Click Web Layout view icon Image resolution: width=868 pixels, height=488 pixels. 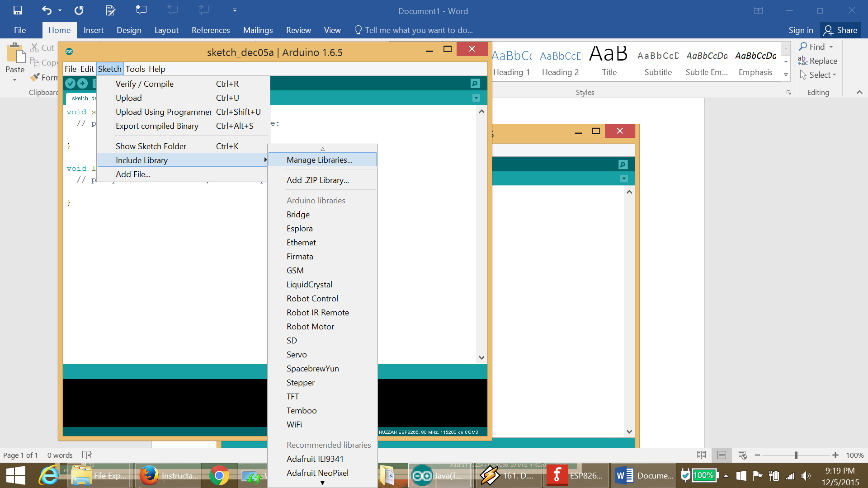pyautogui.click(x=742, y=455)
